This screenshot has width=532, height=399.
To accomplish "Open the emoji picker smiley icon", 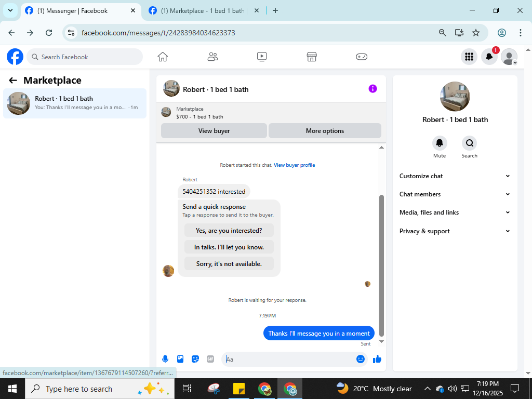I will [x=361, y=359].
